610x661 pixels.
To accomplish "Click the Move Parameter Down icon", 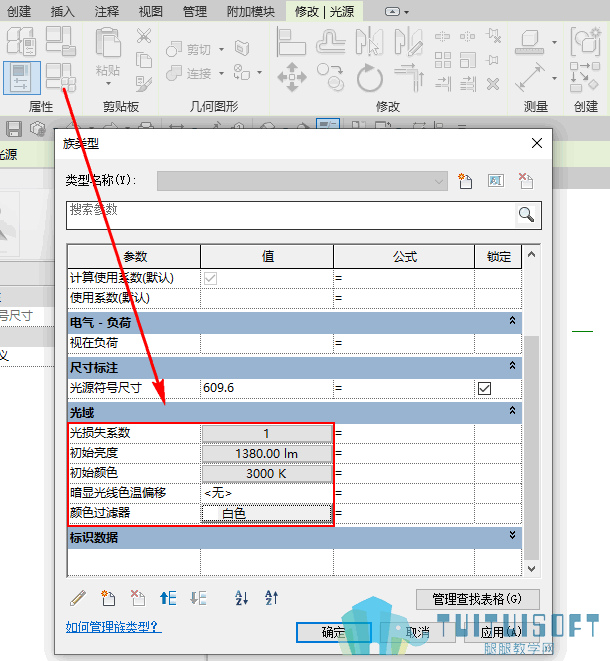I will [x=198, y=598].
